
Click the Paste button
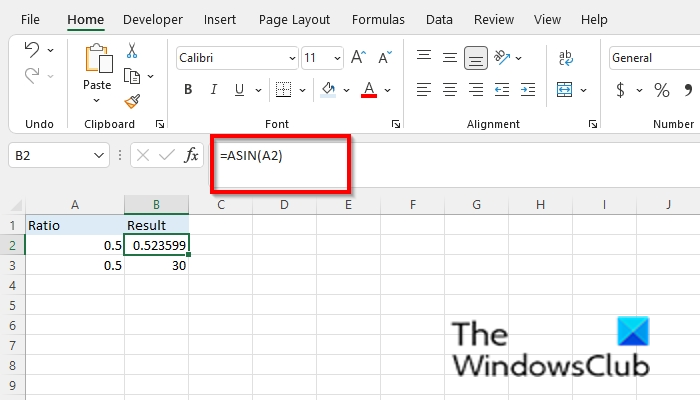coord(97,70)
